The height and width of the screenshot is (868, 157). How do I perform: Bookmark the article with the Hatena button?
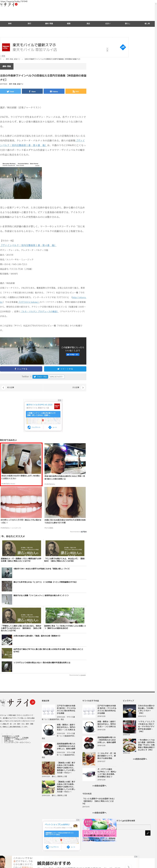(54, 91)
